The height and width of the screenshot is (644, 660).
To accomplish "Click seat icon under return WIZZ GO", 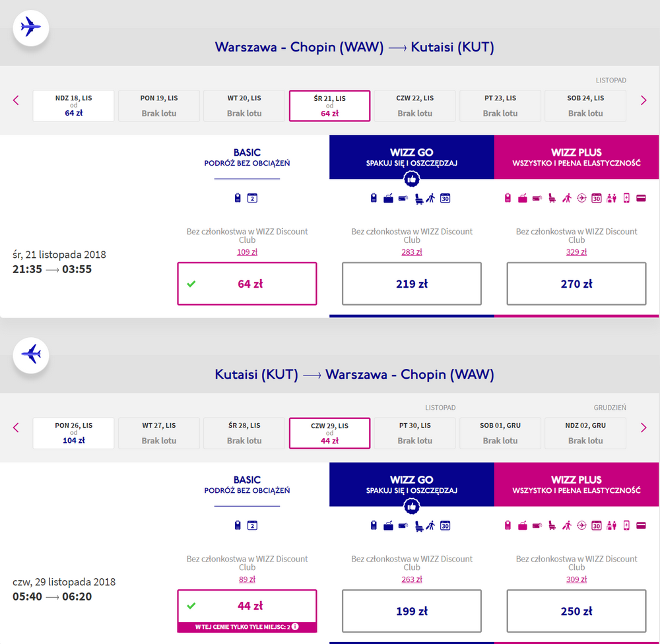I will tap(419, 526).
